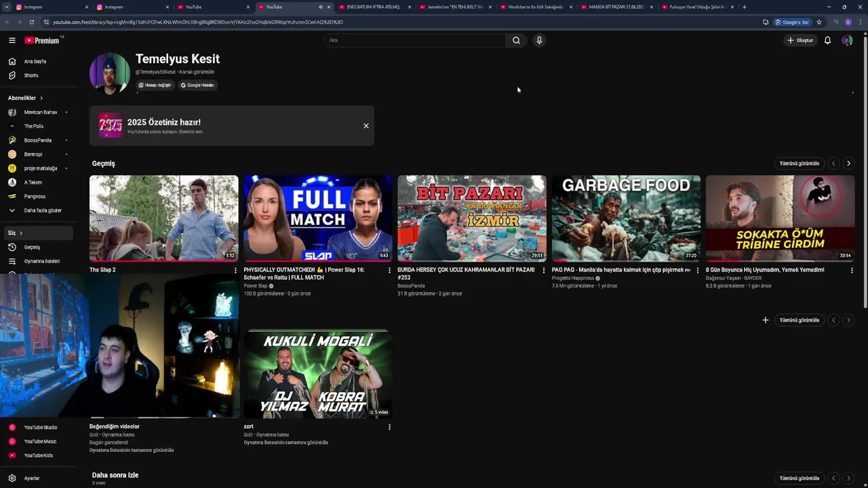Click the Ara search input field
Viewport: 868px width, 488px height.
point(414,40)
